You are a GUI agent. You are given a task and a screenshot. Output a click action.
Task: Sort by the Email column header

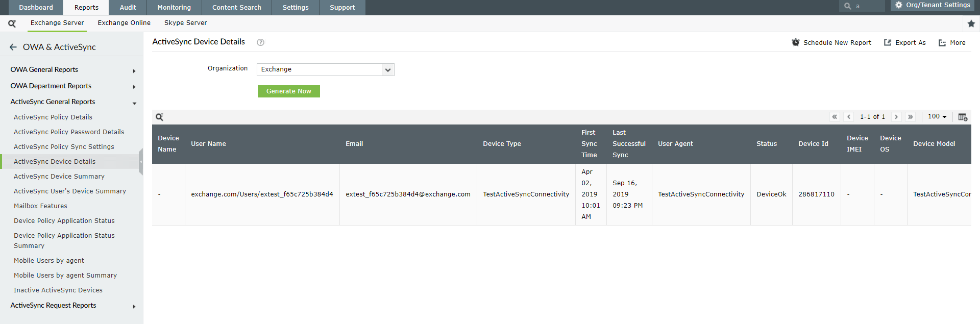pos(354,144)
